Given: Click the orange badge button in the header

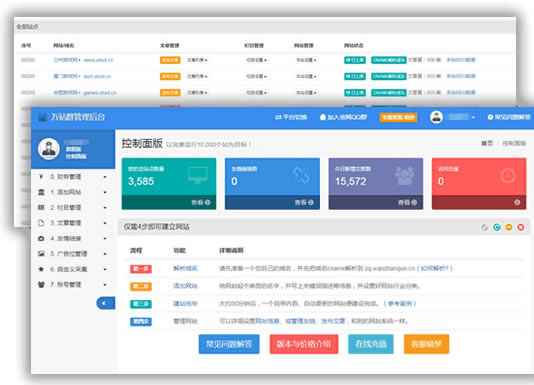Looking at the screenshot, I should 398,118.
